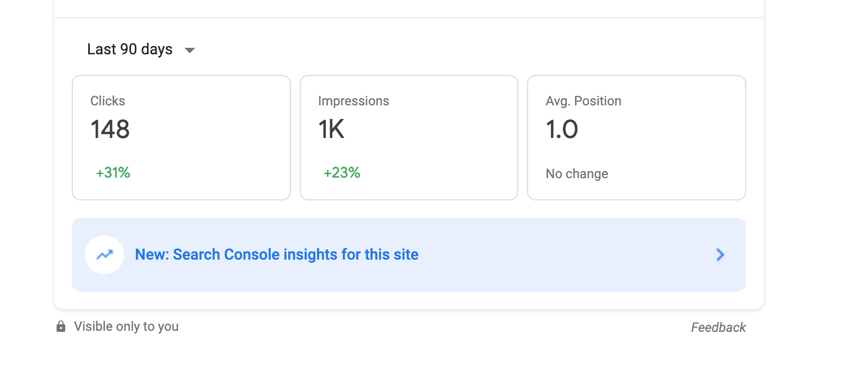
Task: Click the lock icon beside Visible only to you
Action: coord(61,326)
